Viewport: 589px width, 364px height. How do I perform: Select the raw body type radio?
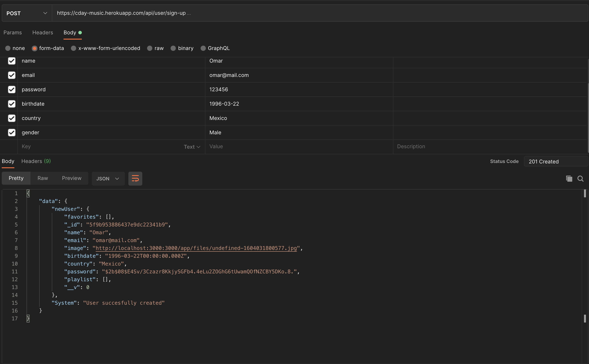click(150, 48)
